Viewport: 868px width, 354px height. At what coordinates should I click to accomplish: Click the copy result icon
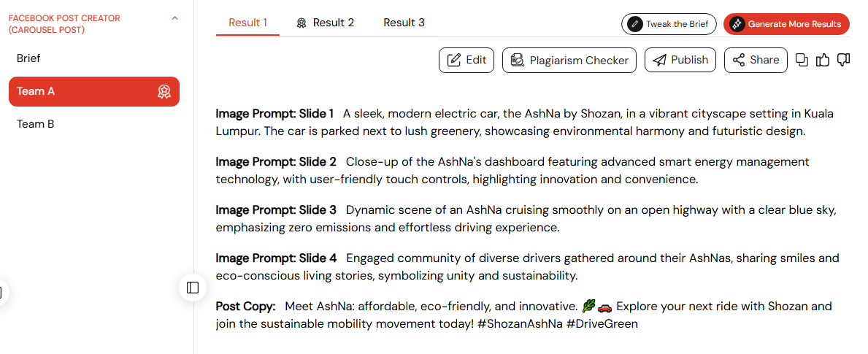point(802,60)
